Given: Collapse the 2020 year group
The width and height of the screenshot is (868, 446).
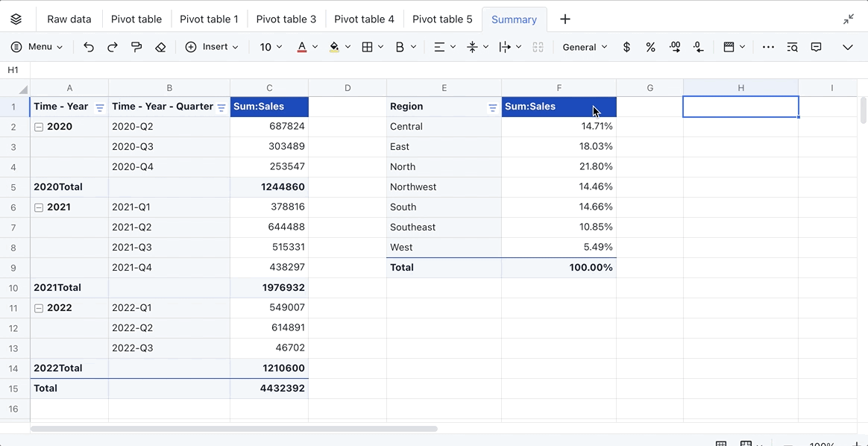Looking at the screenshot, I should tap(39, 127).
